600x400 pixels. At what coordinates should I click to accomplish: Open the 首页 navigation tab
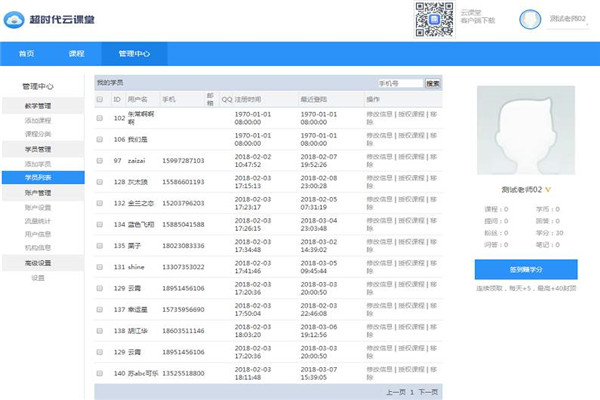click(x=27, y=54)
